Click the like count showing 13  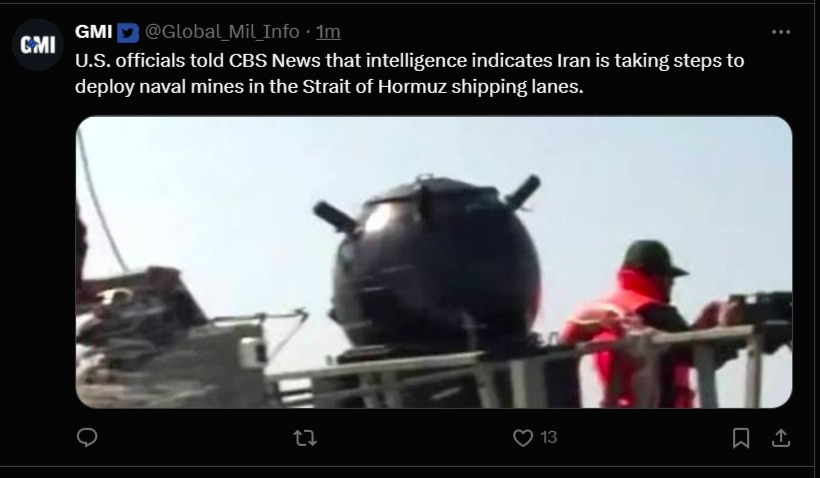tap(549, 437)
